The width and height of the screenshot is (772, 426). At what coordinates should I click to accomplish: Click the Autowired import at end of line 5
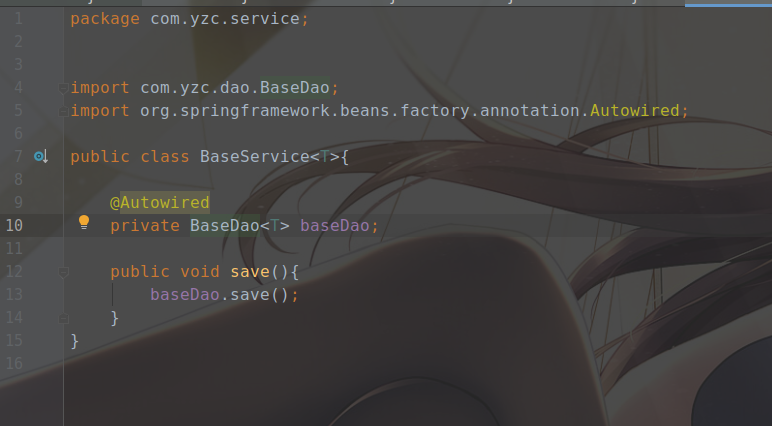point(634,110)
